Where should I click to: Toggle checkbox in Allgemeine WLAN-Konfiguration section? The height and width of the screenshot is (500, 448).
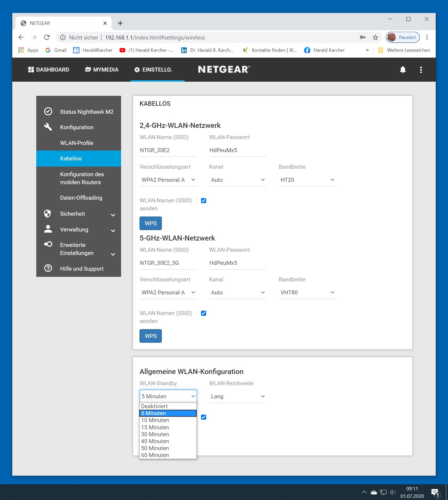coord(203,417)
